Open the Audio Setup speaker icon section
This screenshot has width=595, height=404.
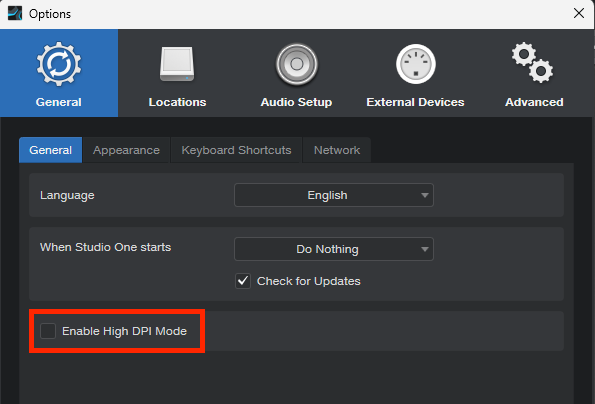pos(296,73)
